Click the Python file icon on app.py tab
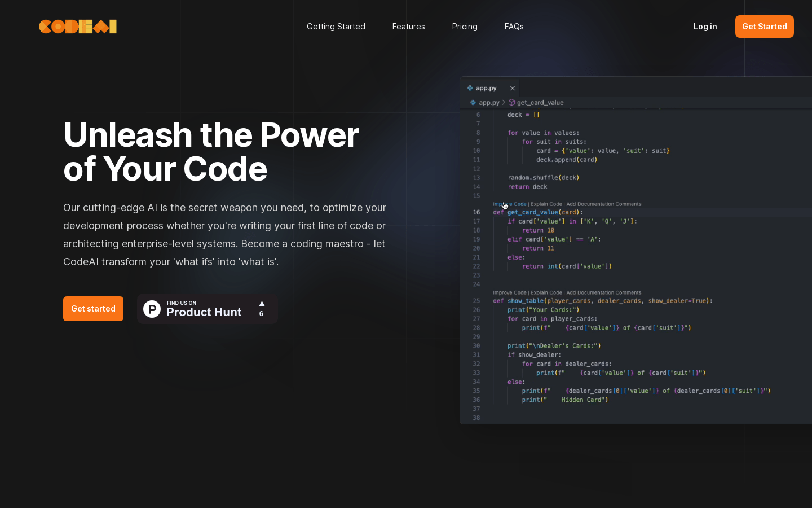Viewport: 812px width, 508px height. coord(470,88)
